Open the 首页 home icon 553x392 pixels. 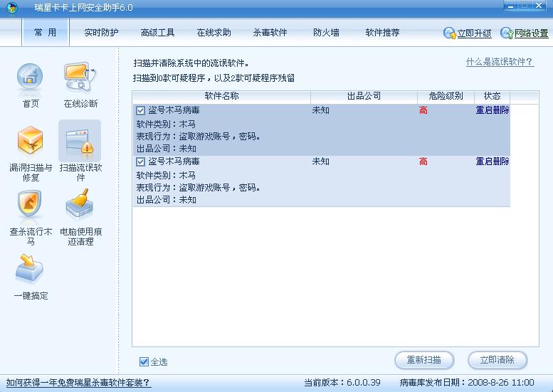pos(30,78)
